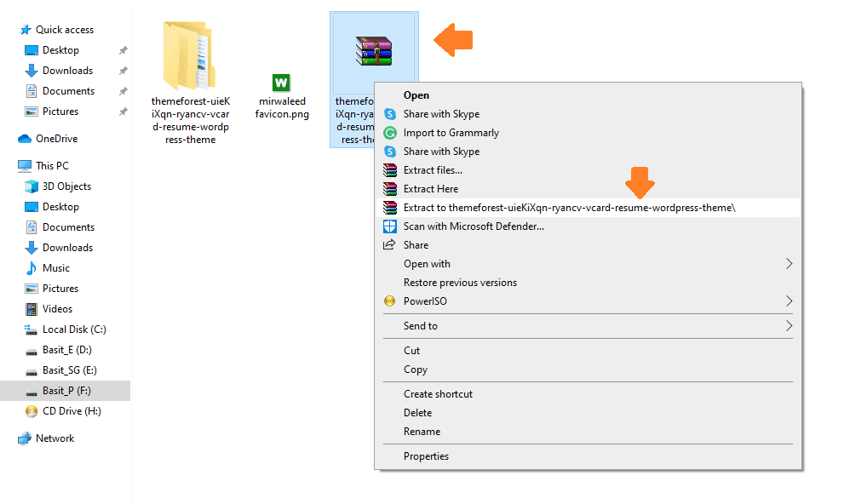Select Basit_P (F:) drive in sidebar

[x=65, y=391]
